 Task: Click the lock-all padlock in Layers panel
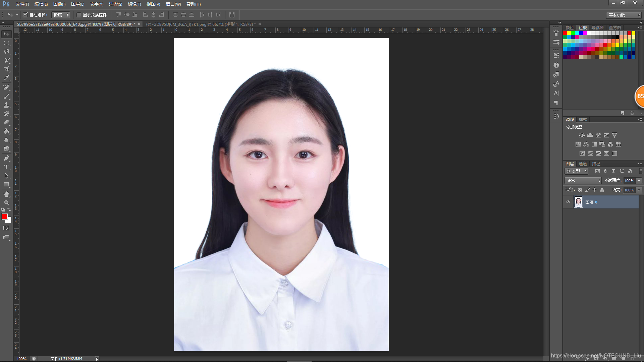(602, 190)
